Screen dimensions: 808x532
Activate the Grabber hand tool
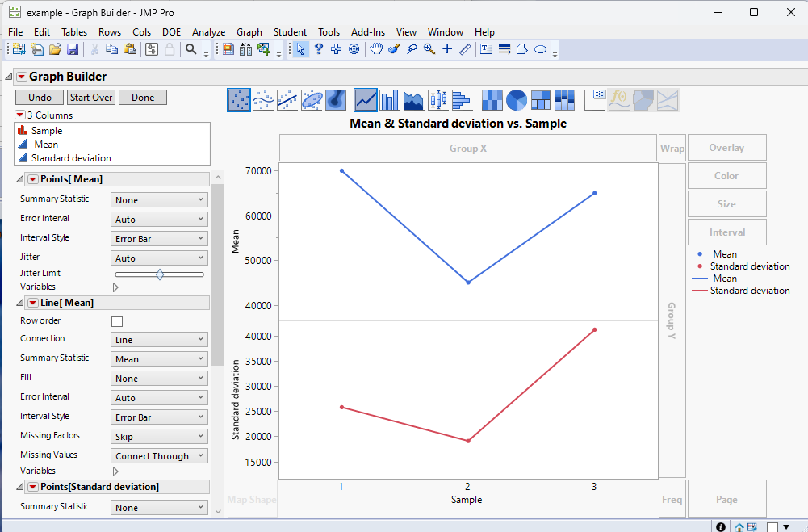tap(376, 49)
